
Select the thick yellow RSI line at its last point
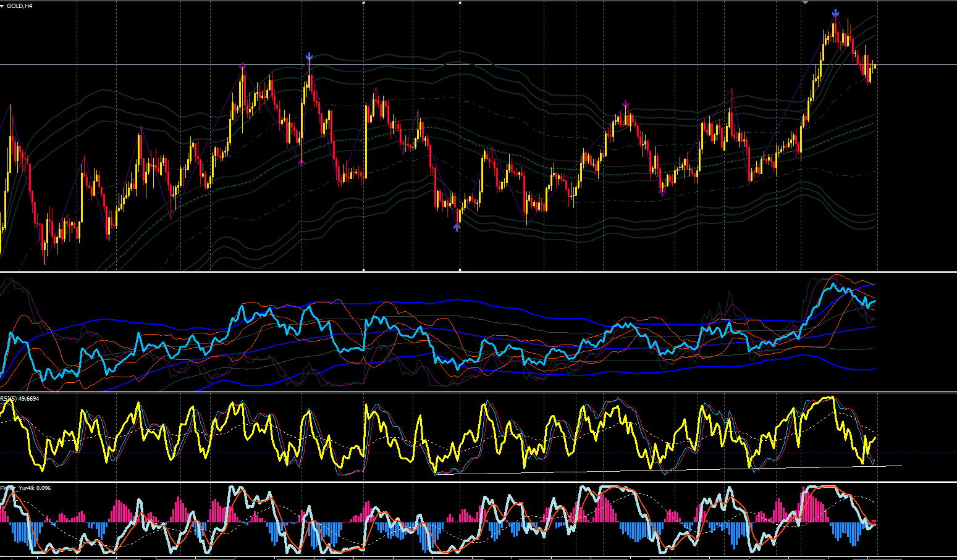click(875, 438)
